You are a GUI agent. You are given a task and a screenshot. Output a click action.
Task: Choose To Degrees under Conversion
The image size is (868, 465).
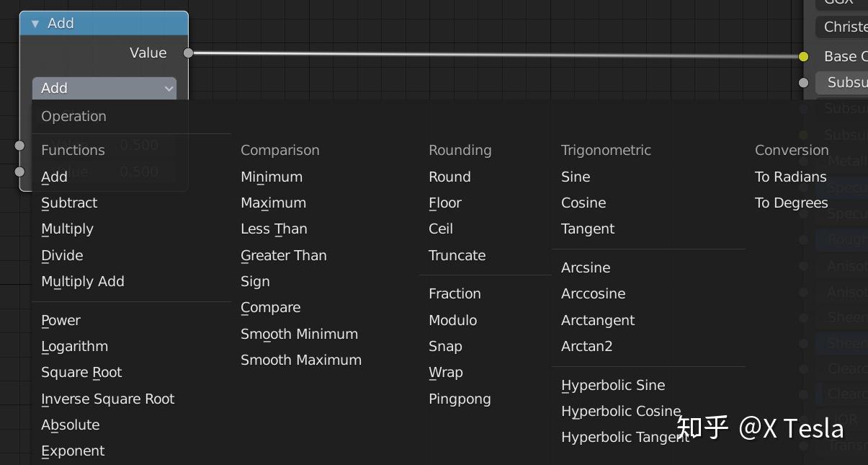[x=792, y=203]
